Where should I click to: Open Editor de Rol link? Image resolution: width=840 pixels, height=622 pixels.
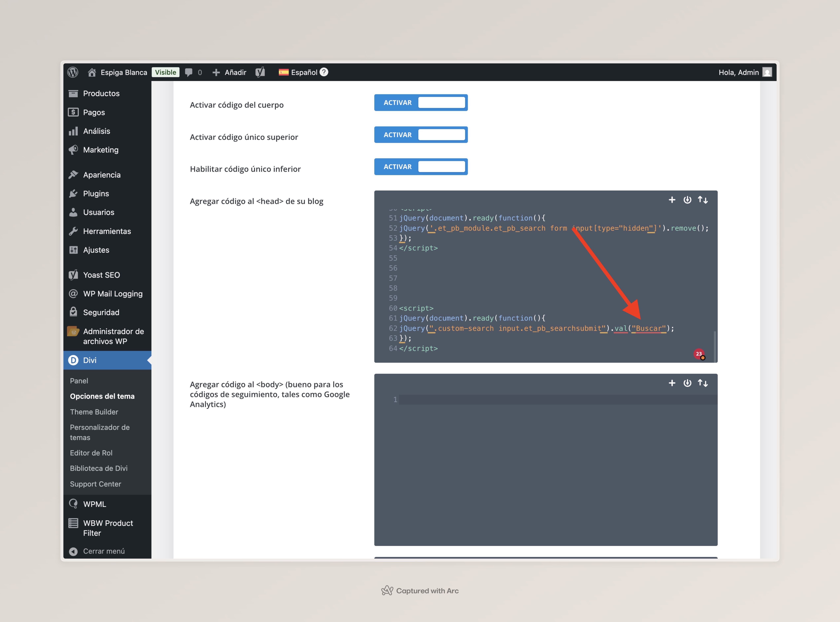click(x=91, y=453)
